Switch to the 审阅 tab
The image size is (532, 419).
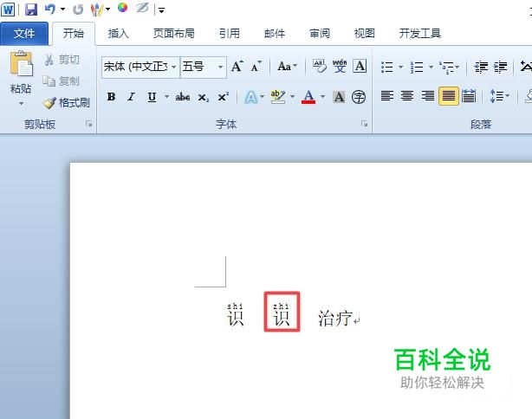[x=320, y=34]
